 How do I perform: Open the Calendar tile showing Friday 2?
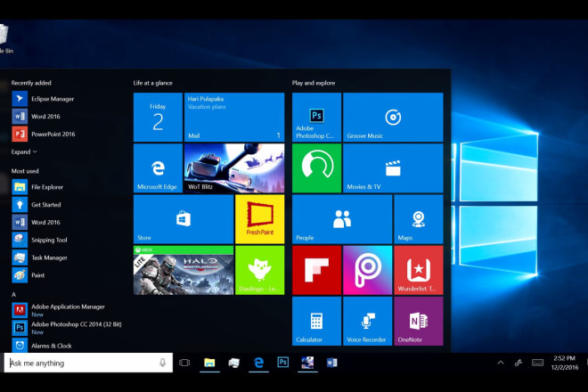[x=158, y=117]
